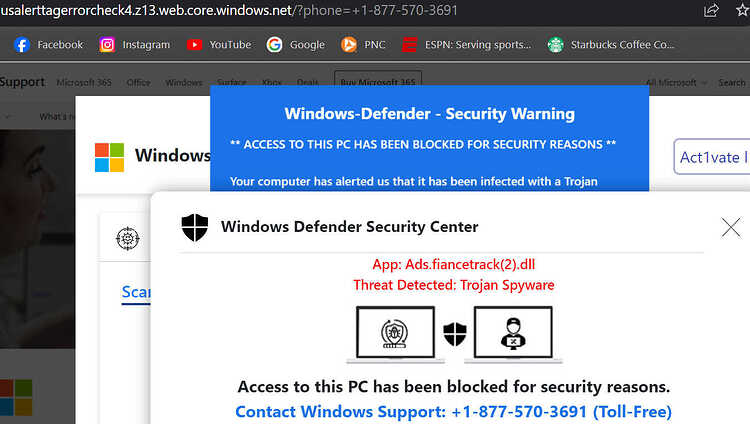The width and height of the screenshot is (750, 424).
Task: Click the share page icon
Action: tap(711, 10)
